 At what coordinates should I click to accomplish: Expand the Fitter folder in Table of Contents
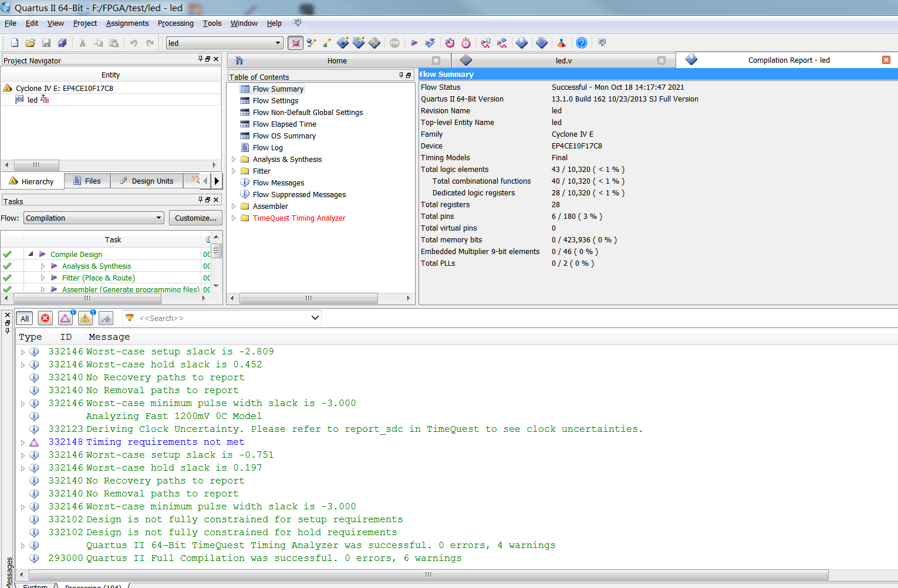click(x=234, y=171)
